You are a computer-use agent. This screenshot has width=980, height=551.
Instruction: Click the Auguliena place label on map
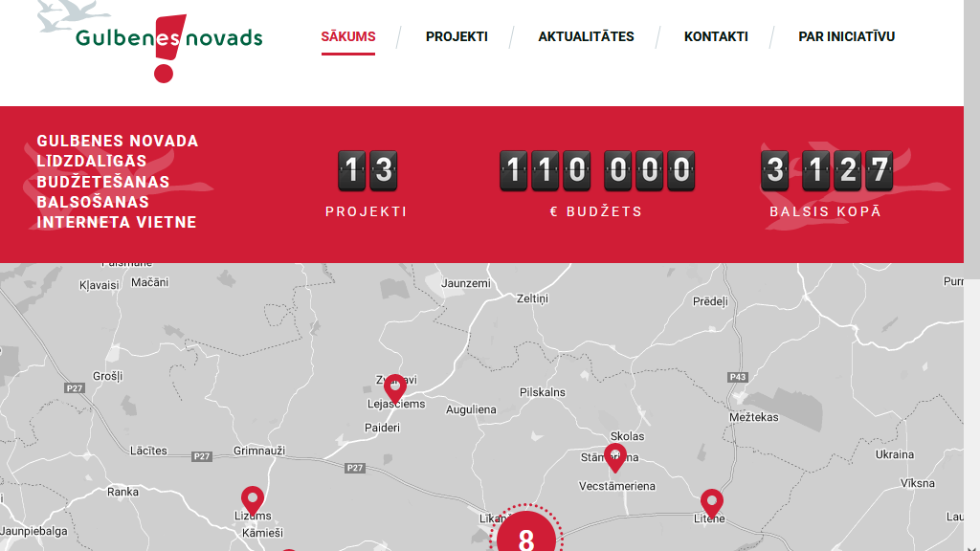click(471, 410)
